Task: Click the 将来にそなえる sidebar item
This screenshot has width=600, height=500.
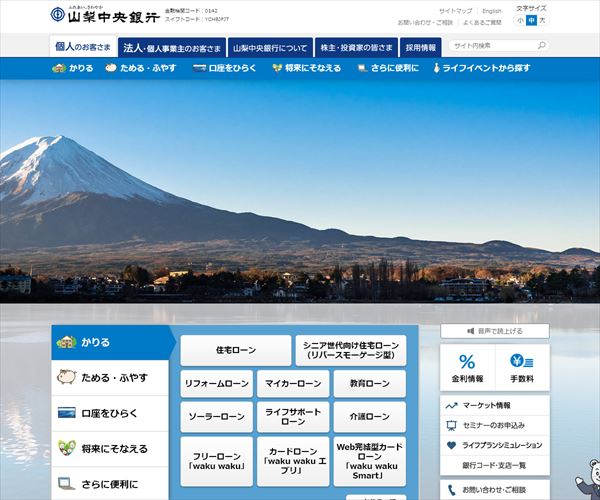Action: pos(111,448)
